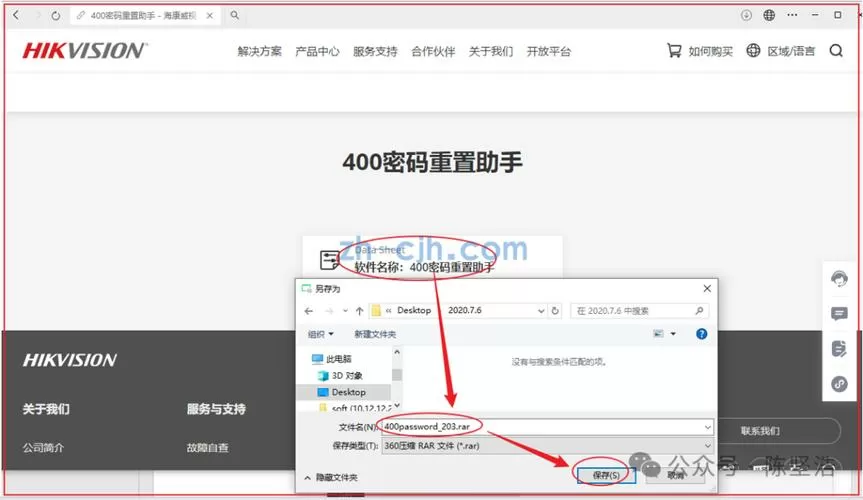Click the change view icon in dialog
Image resolution: width=863 pixels, height=500 pixels.
pos(658,334)
